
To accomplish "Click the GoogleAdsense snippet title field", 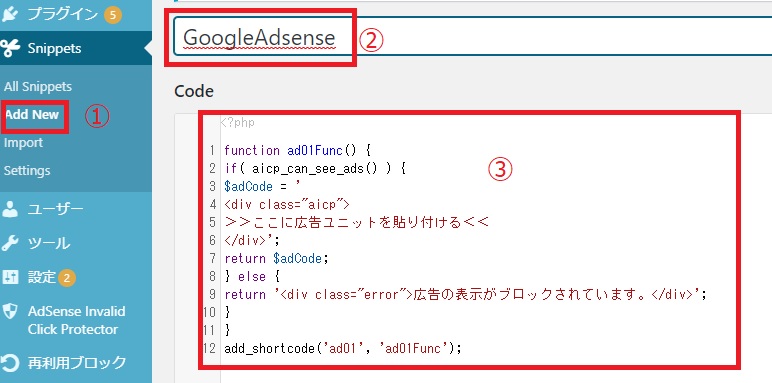I will [x=473, y=37].
